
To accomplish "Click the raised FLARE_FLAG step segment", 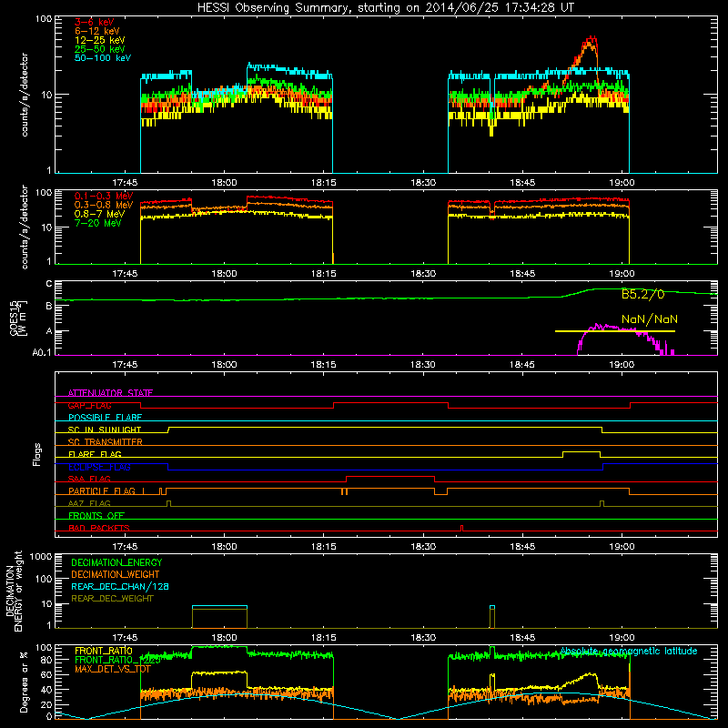I will [x=581, y=451].
